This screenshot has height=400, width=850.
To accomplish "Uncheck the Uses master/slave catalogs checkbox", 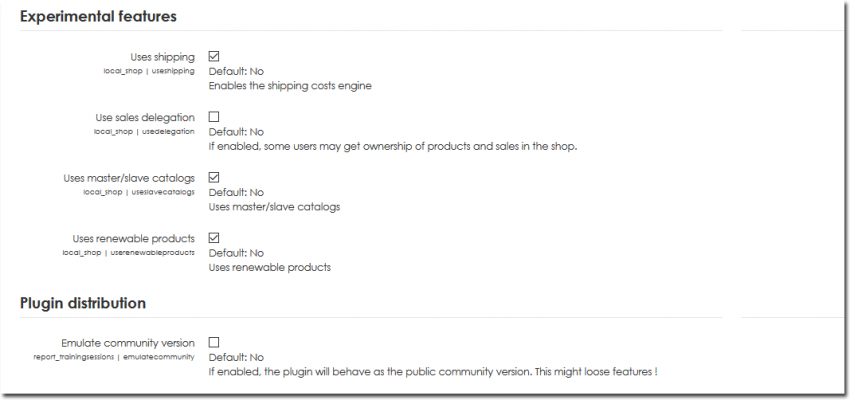I will 214,178.
